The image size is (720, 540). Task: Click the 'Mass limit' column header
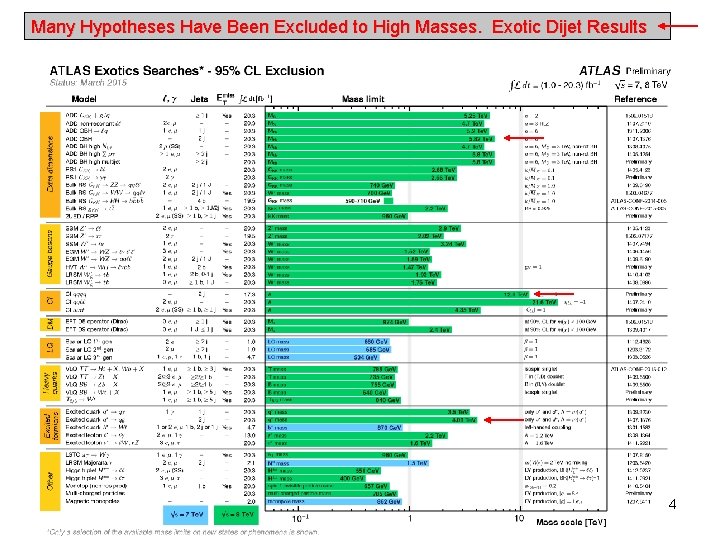363,99
